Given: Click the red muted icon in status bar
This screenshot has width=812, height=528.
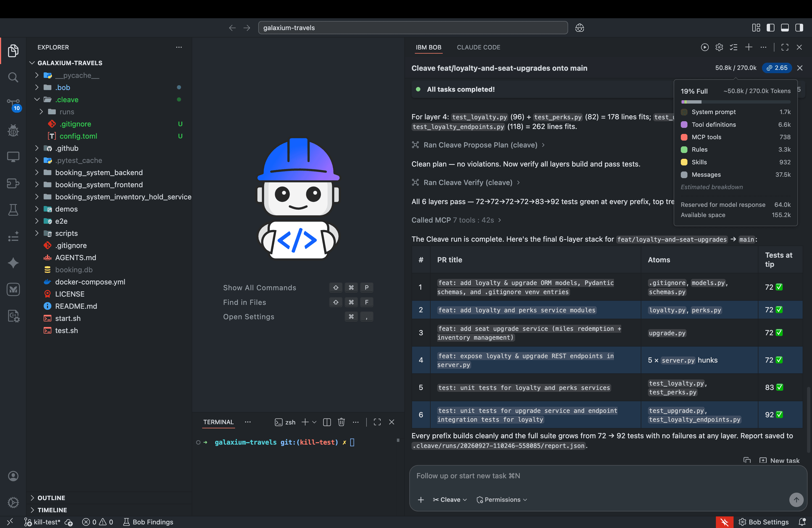Looking at the screenshot, I should [x=724, y=522].
